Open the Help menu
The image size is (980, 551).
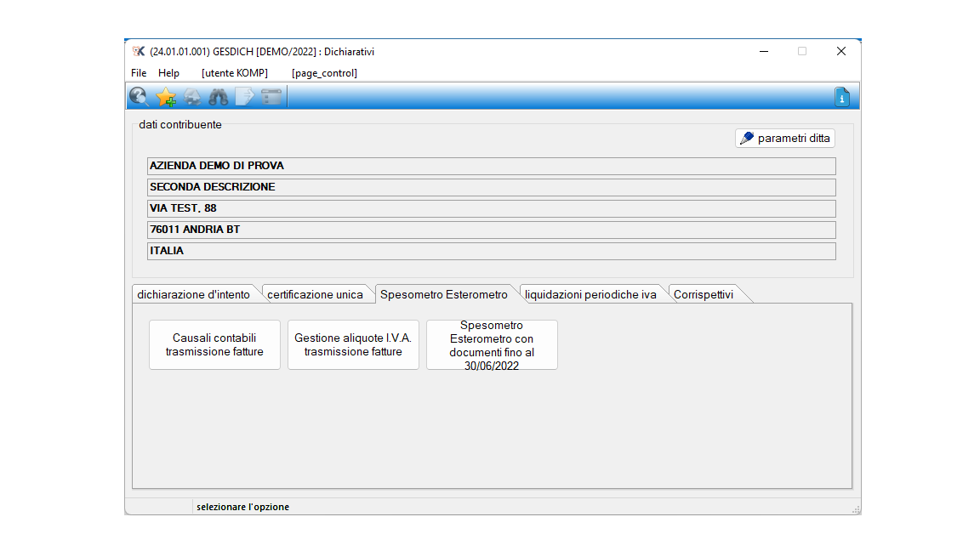pos(168,73)
